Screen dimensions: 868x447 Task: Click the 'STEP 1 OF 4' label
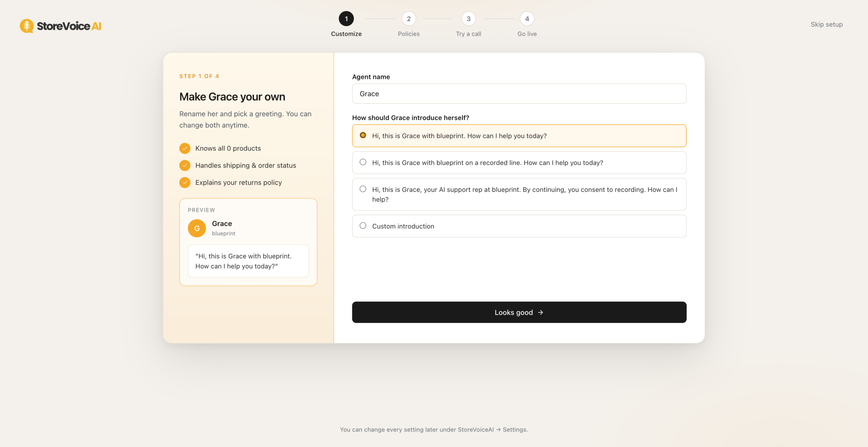click(199, 76)
